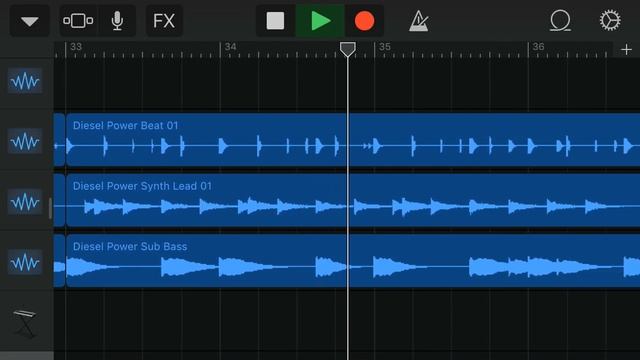This screenshot has width=640, height=360.
Task: Open the Loop Browser
Action: click(x=560, y=21)
